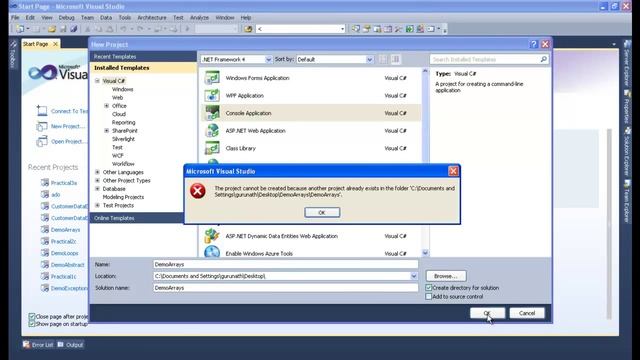The width and height of the screenshot is (640, 360).
Task: Select the ASP.NET Web Application template icon
Action: 212,131
